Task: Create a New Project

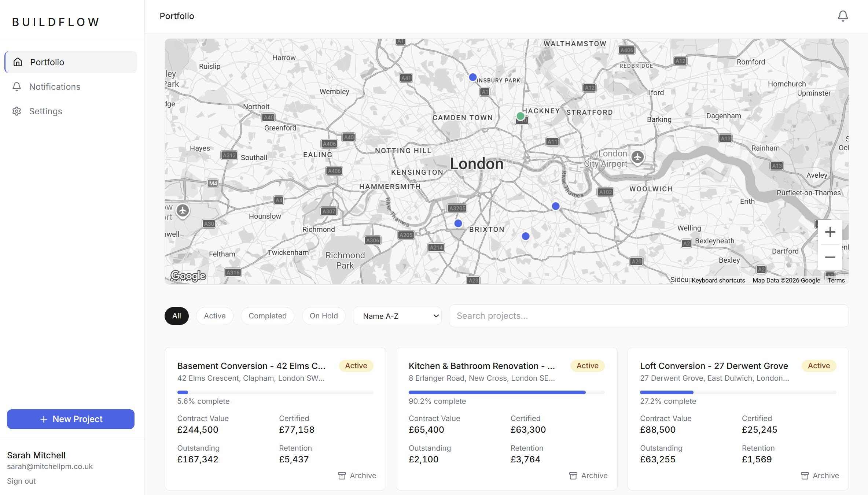Action: tap(71, 419)
